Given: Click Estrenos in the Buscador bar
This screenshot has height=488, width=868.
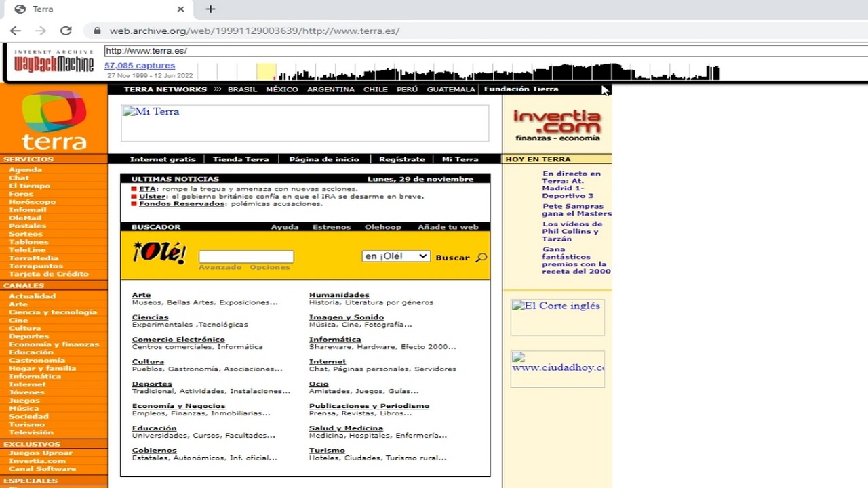Looking at the screenshot, I should pos(332,227).
